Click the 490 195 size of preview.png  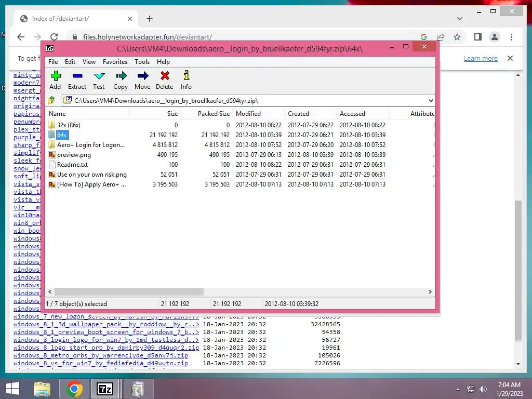(167, 155)
